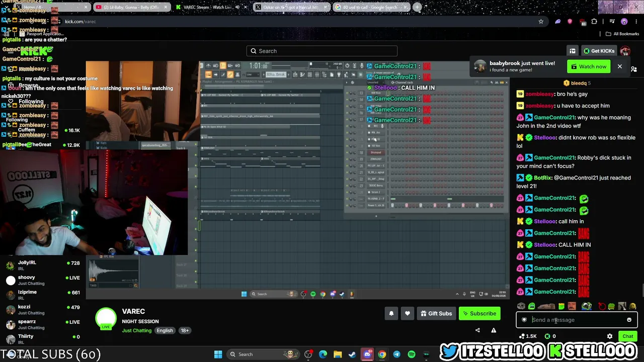
Task: Click the Get KICKs button
Action: pyautogui.click(x=599, y=51)
